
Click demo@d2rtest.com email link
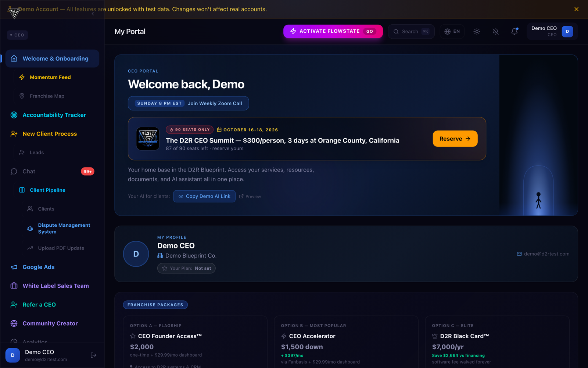543,254
